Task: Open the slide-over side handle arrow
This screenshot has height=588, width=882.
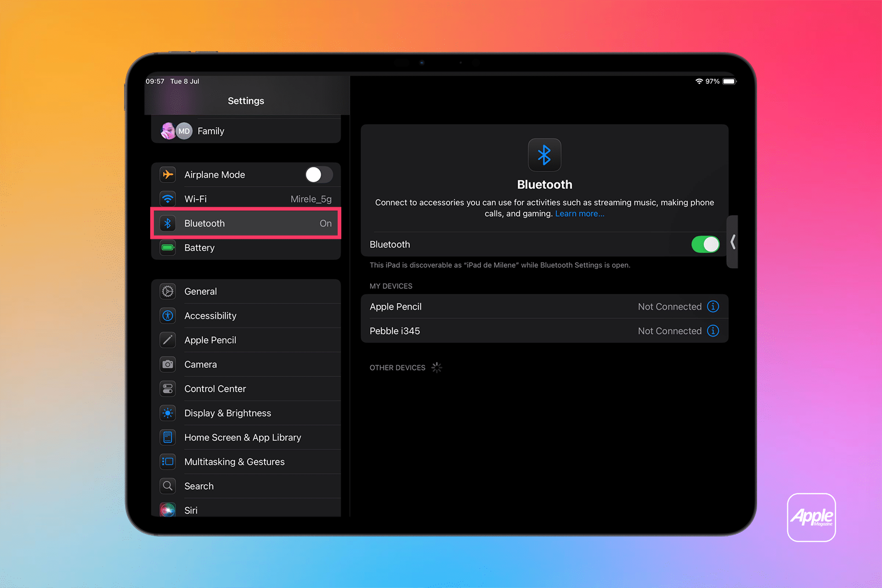Action: (733, 242)
